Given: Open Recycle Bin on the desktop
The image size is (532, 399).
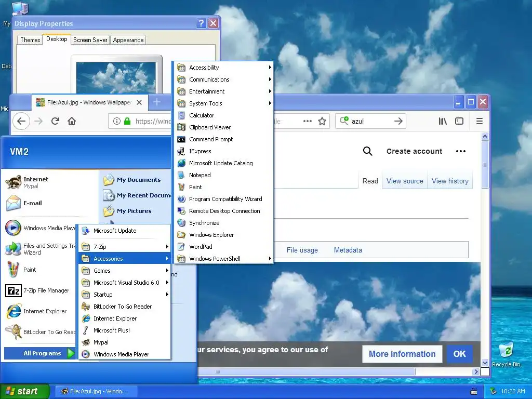Looking at the screenshot, I should click(506, 354).
